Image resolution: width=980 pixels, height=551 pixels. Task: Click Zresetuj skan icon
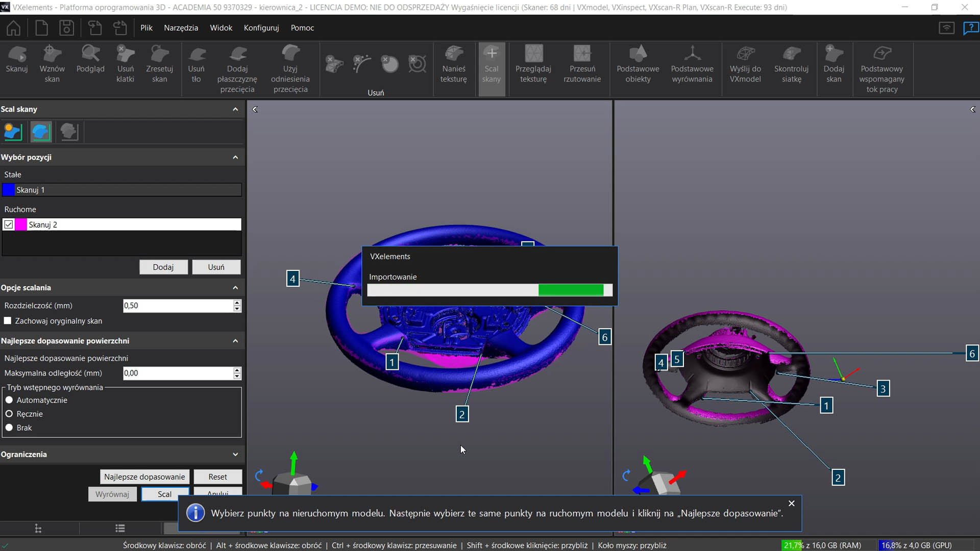(159, 64)
